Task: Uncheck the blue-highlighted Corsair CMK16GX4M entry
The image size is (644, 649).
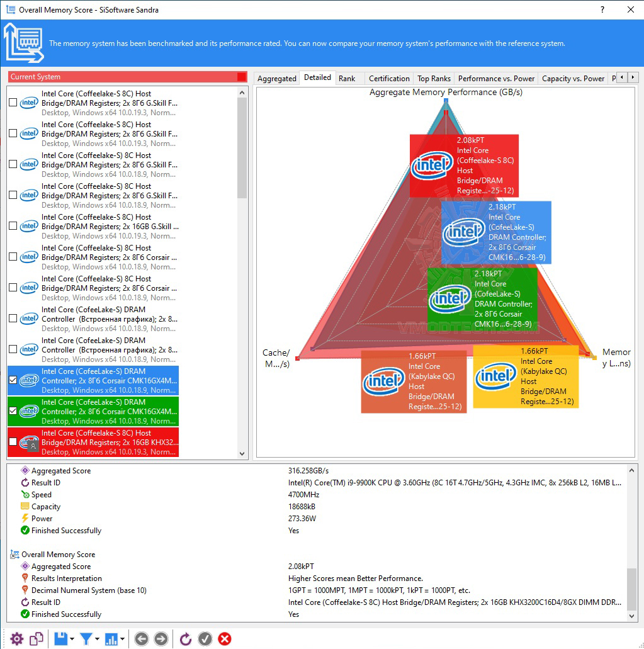Action: (x=13, y=380)
